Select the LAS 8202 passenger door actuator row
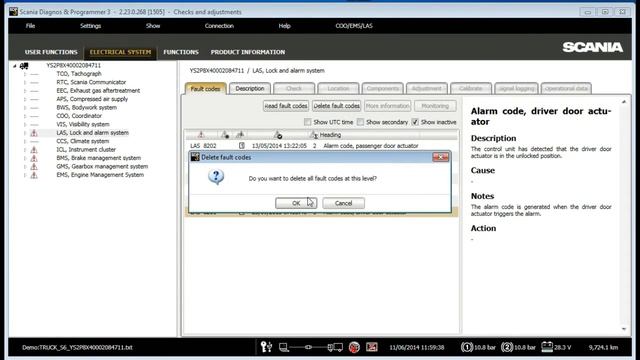This screenshot has height=360, width=640. coord(322,146)
